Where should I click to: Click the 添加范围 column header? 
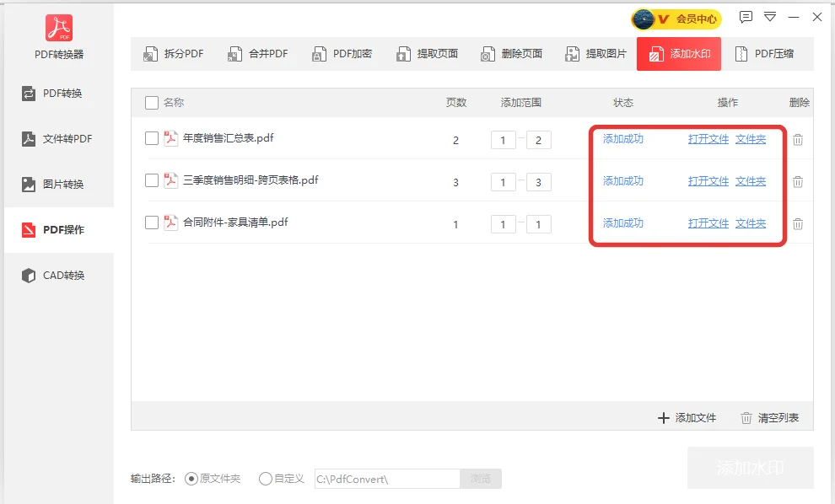pos(520,103)
